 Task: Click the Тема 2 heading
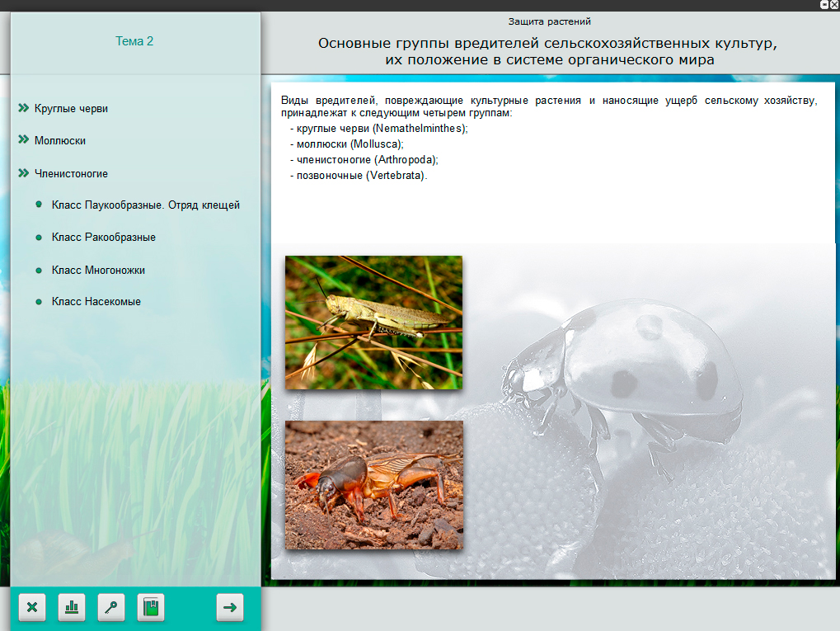[134, 41]
